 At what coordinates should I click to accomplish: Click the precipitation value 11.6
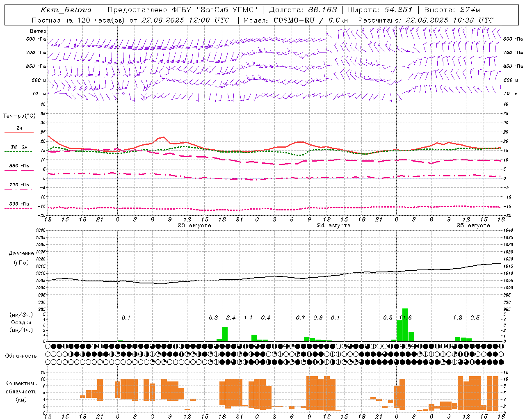point(405,318)
